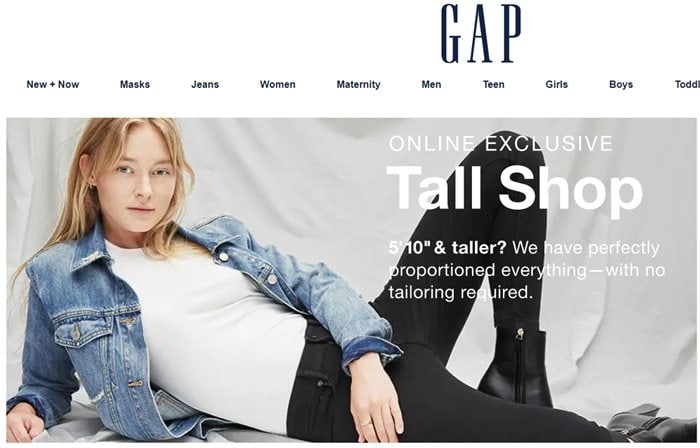Click the 5'10" & taller description text
Image resolution: width=700 pixels, height=448 pixels.
click(527, 270)
